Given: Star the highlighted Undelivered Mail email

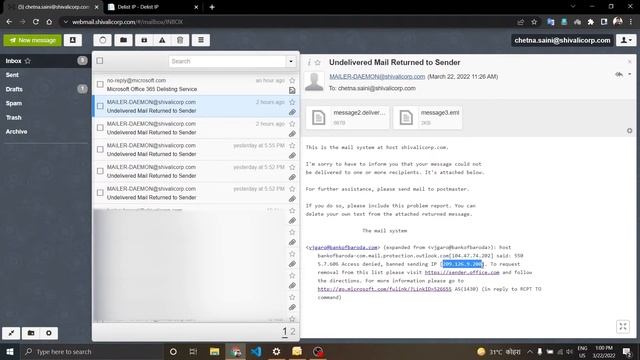Looking at the screenshot, I should (x=292, y=102).
